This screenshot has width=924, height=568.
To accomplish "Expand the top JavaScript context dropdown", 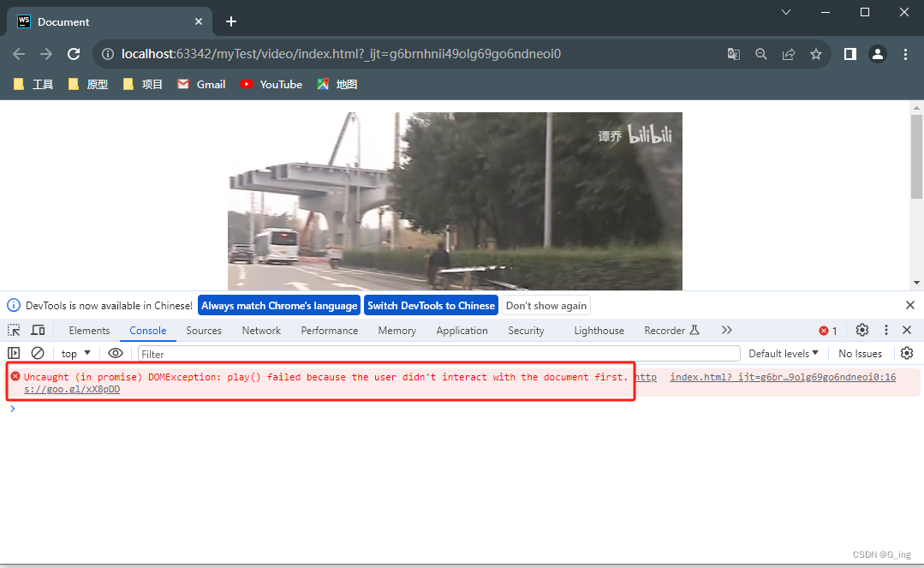I will [76, 354].
